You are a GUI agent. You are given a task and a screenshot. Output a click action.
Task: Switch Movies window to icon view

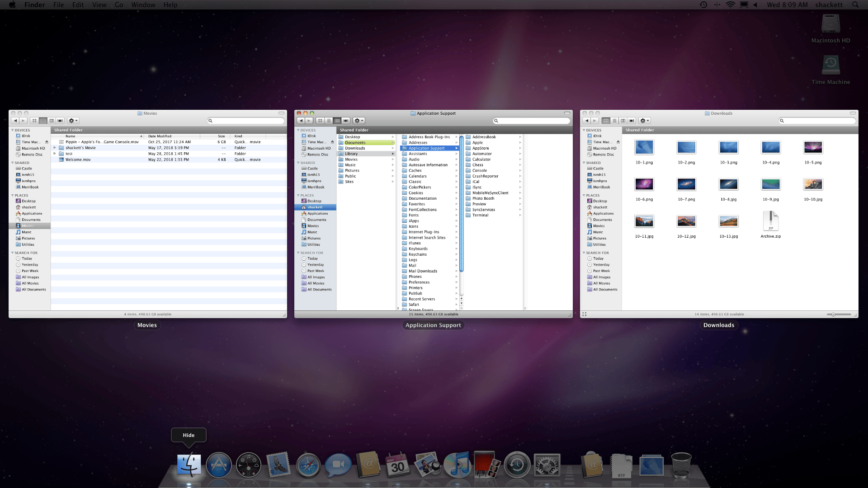(x=34, y=121)
